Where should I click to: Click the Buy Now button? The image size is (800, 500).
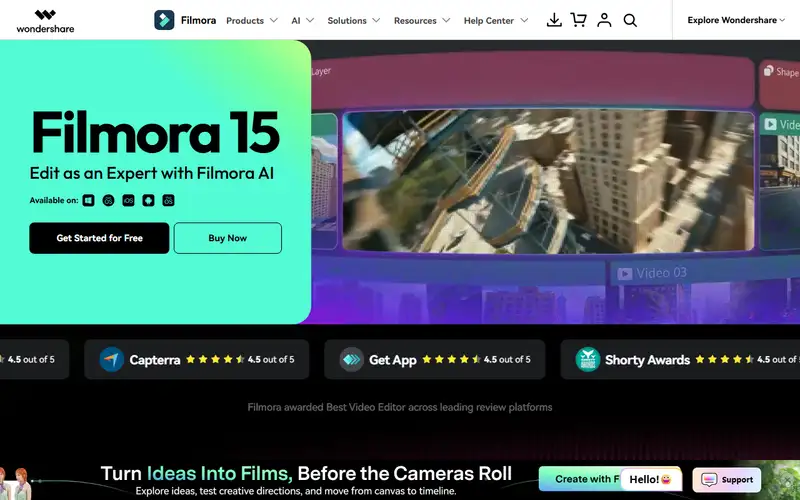point(228,238)
